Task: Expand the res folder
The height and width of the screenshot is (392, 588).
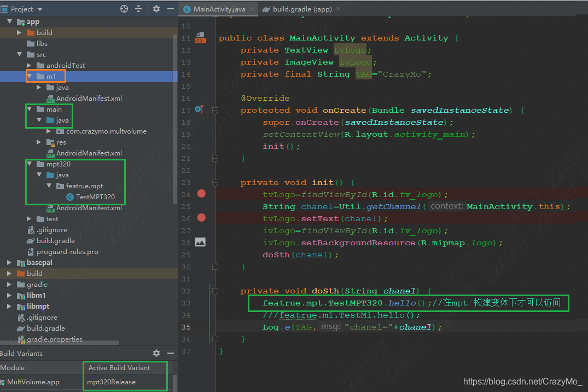Action: 39,142
